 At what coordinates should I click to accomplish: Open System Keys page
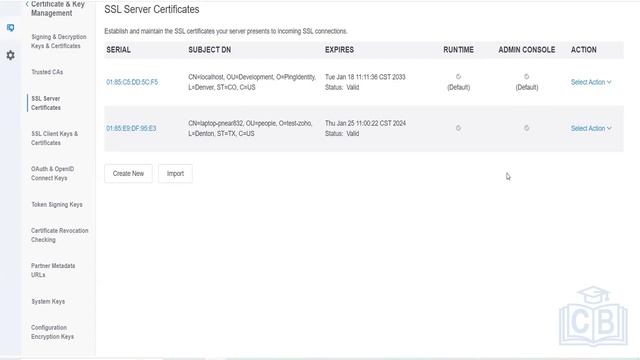click(48, 302)
